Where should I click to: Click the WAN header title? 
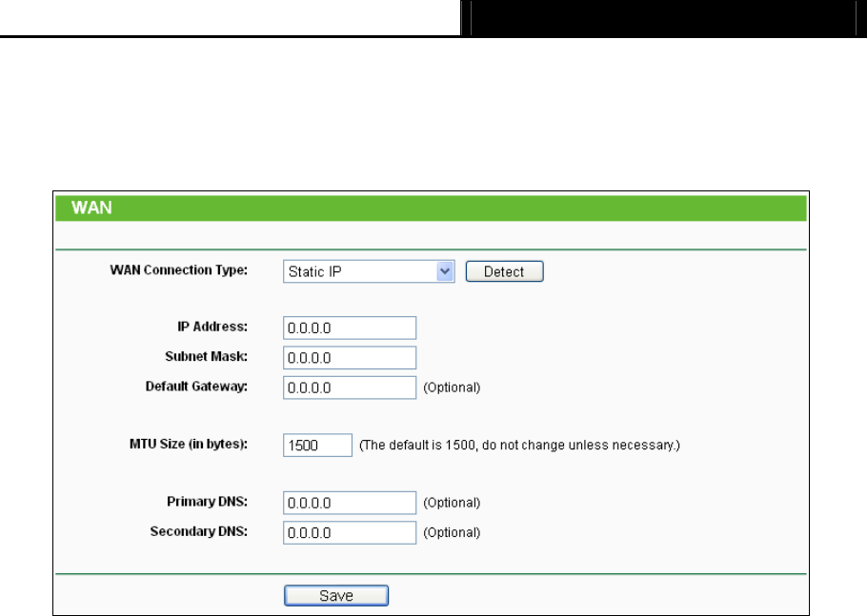(x=91, y=208)
